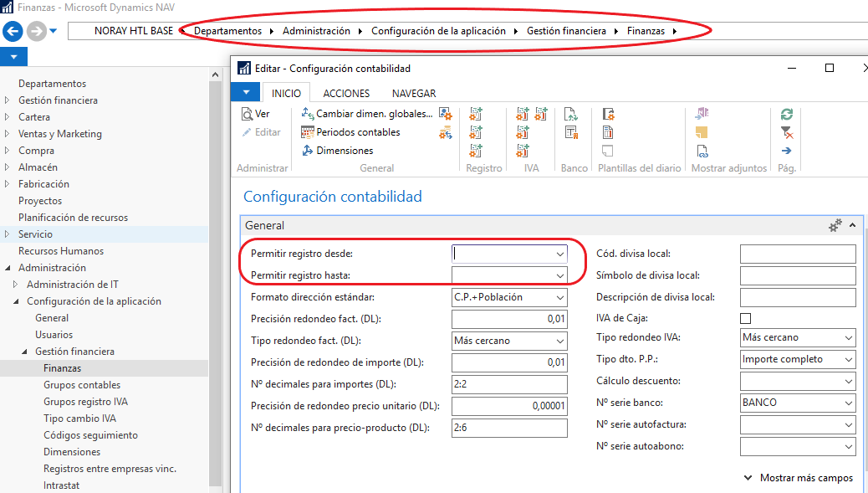
Task: Expand the Administración de IT node
Action: pos(16,285)
